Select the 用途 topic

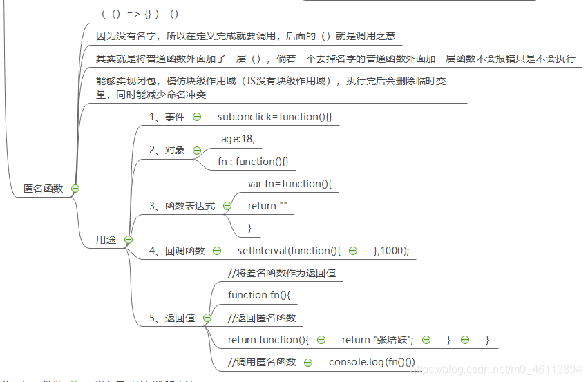pos(106,240)
